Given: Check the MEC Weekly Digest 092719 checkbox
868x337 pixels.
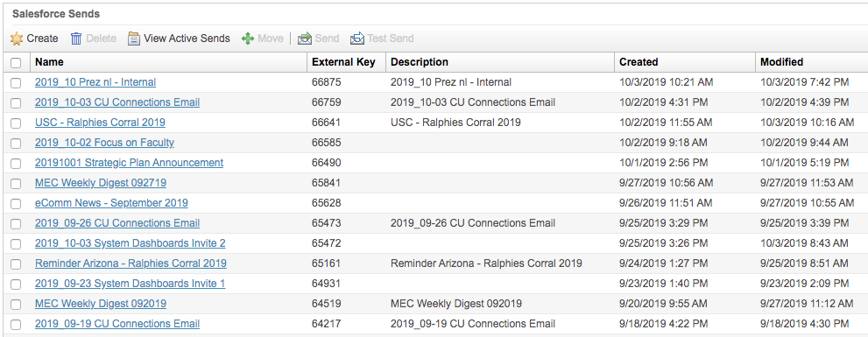Looking at the screenshot, I should 16,183.
